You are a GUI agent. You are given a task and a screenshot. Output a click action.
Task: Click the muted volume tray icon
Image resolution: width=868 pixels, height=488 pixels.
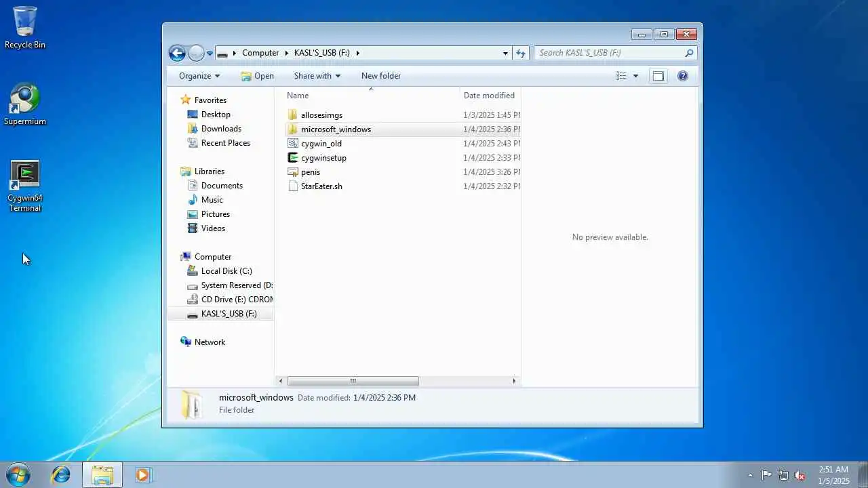coord(800,475)
